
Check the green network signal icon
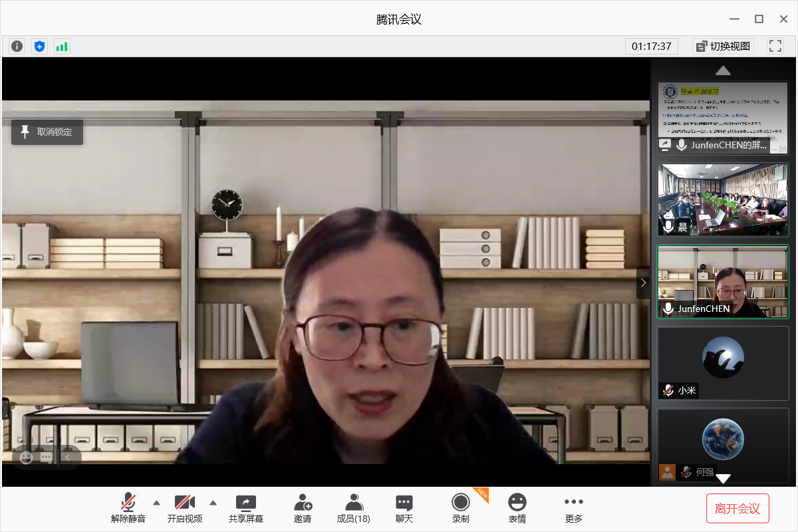(62, 47)
